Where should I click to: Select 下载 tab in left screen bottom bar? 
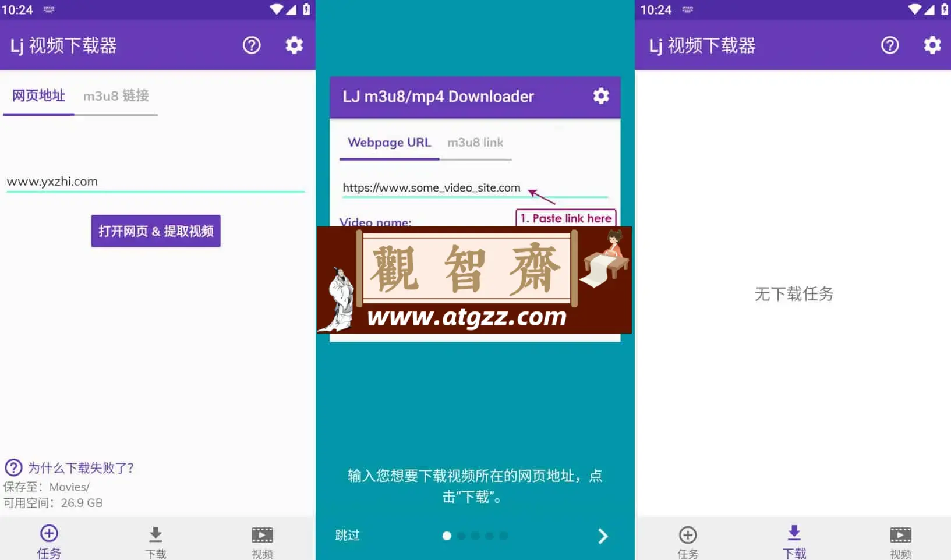click(x=155, y=543)
